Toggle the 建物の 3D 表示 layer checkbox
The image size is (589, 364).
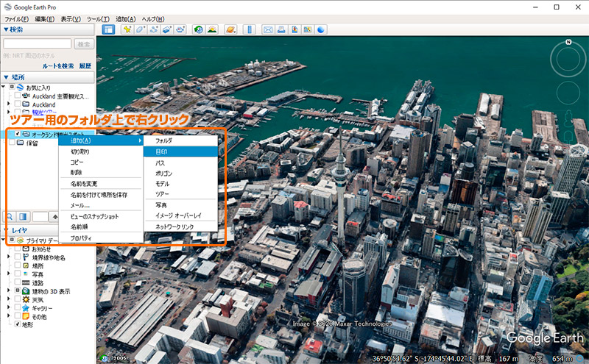[17, 290]
